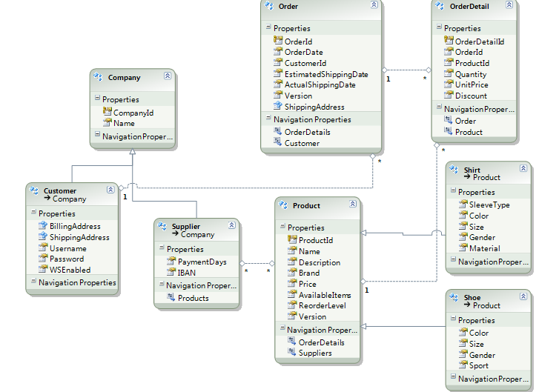This screenshot has height=392, width=536.
Task: Click the SleeveType property icon in Shirt
Action: [463, 205]
